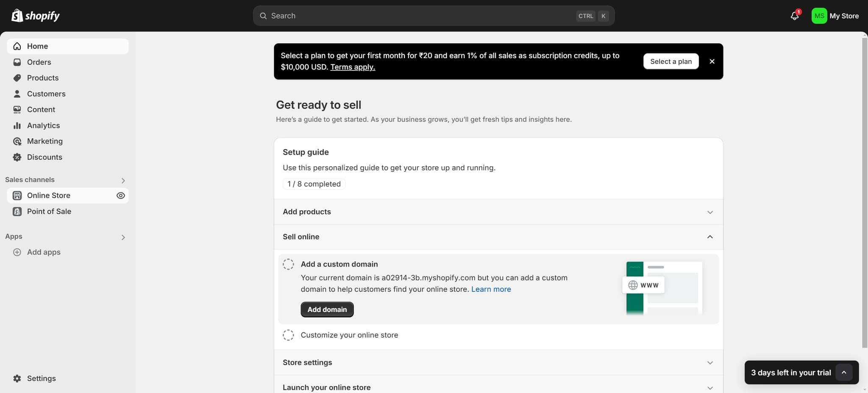Click the Products tag icon
This screenshot has height=393, width=868.
pyautogui.click(x=17, y=78)
